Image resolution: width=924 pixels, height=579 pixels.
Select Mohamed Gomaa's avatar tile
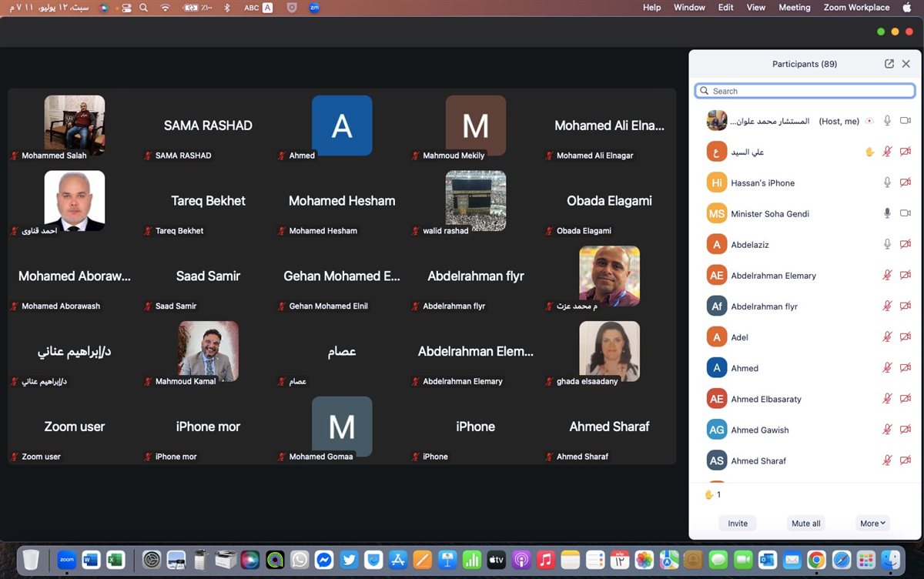pyautogui.click(x=342, y=428)
